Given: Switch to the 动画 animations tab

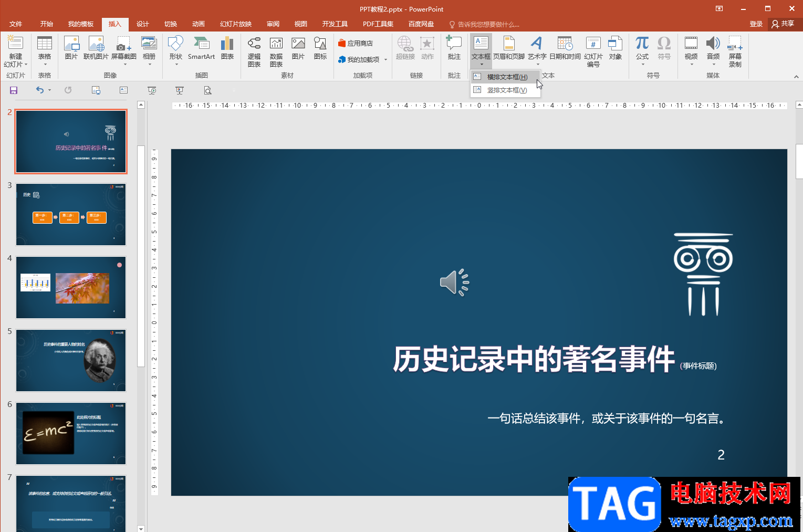Looking at the screenshot, I should tap(199, 24).
